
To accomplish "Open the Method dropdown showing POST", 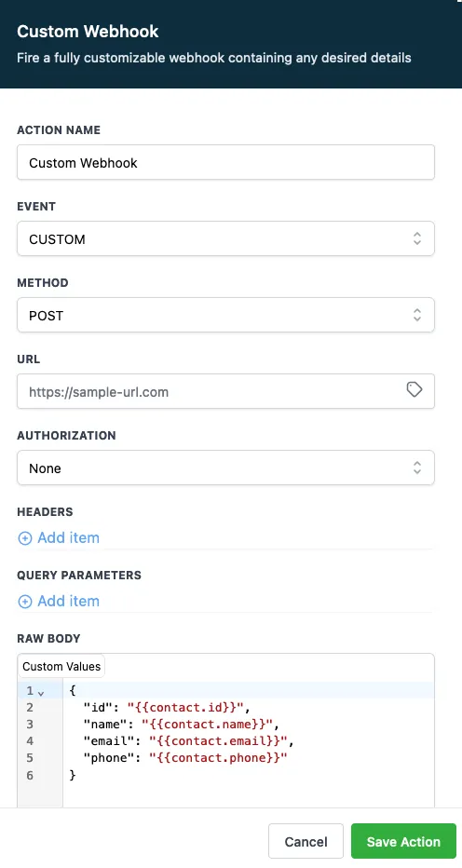I will pos(225,315).
